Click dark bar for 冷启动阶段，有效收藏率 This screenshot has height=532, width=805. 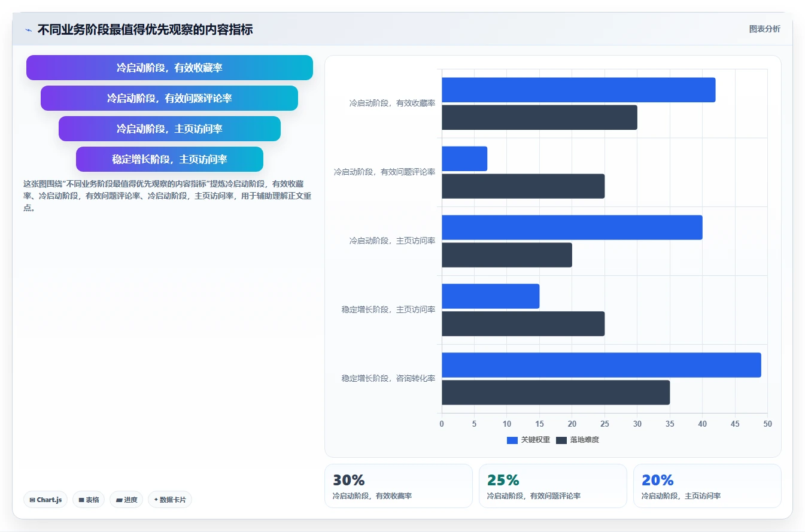540,117
